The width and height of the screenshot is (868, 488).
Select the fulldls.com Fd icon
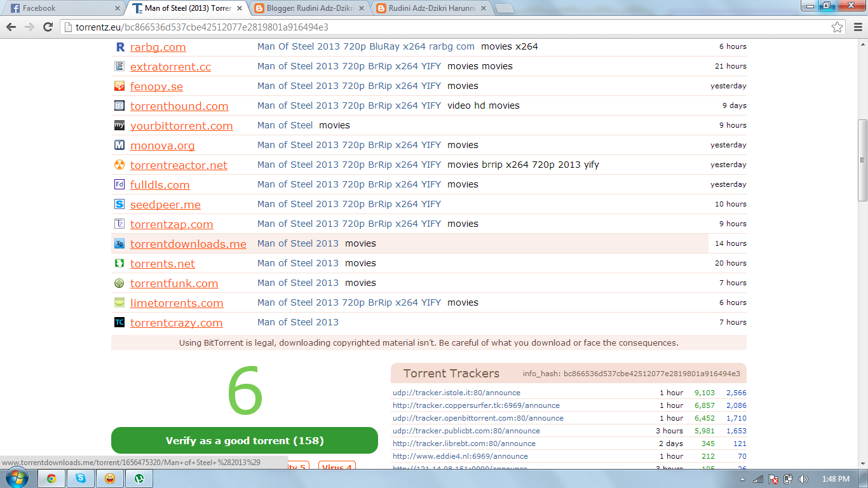[x=119, y=184]
